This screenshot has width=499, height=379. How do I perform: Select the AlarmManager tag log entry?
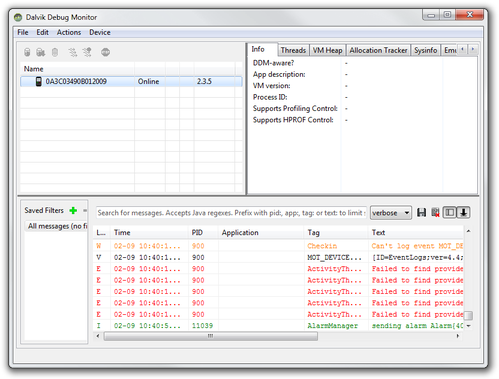332,326
